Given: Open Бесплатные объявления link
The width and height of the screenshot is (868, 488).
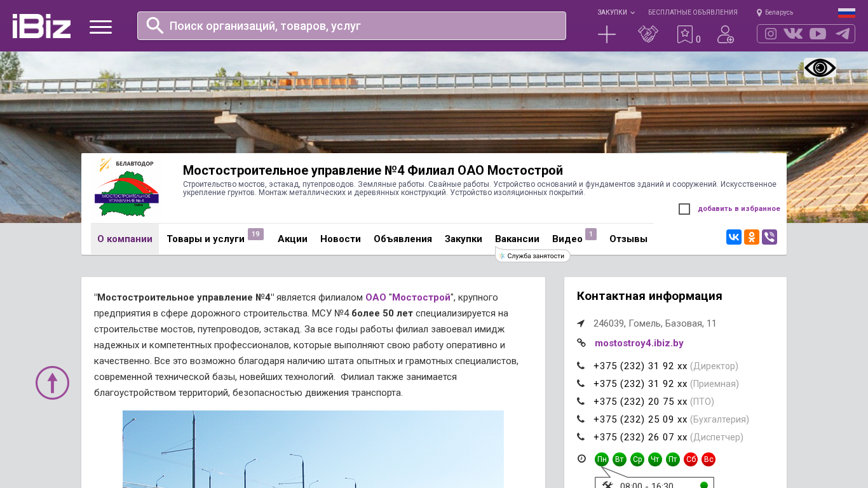Looking at the screenshot, I should tap(693, 12).
